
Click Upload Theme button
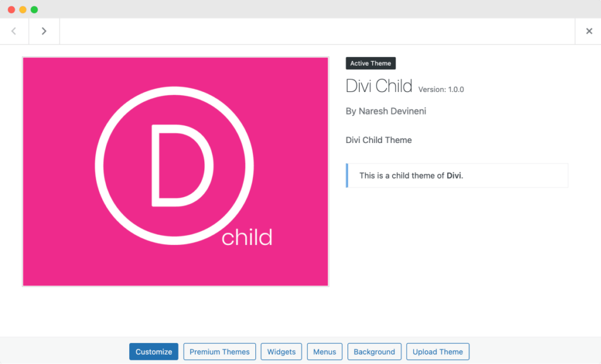point(438,351)
